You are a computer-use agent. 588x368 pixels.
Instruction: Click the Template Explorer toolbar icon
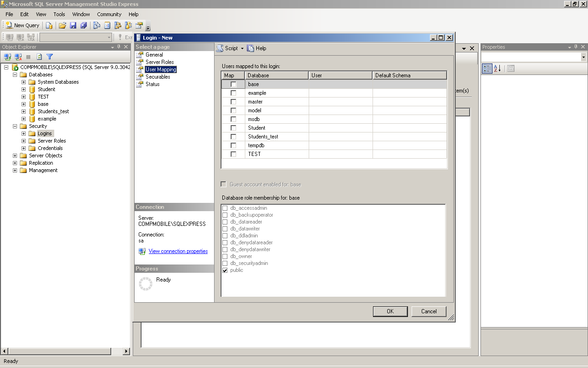pos(129,25)
